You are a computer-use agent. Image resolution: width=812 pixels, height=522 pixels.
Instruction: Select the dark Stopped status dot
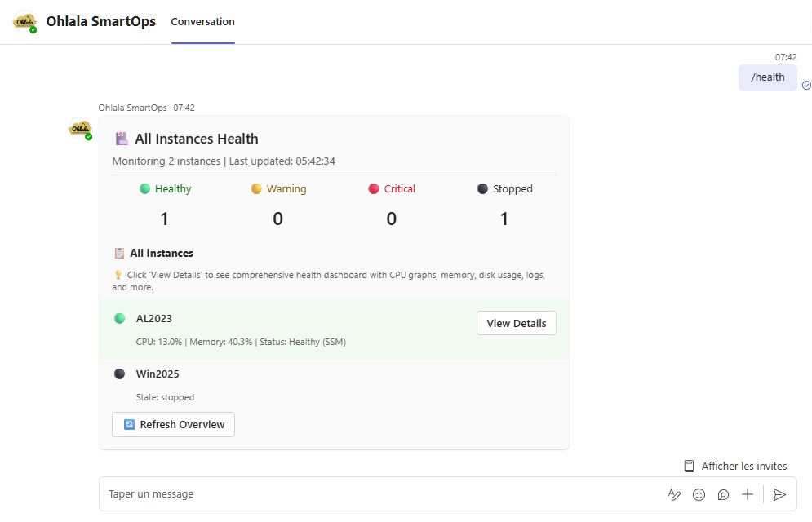coord(481,188)
